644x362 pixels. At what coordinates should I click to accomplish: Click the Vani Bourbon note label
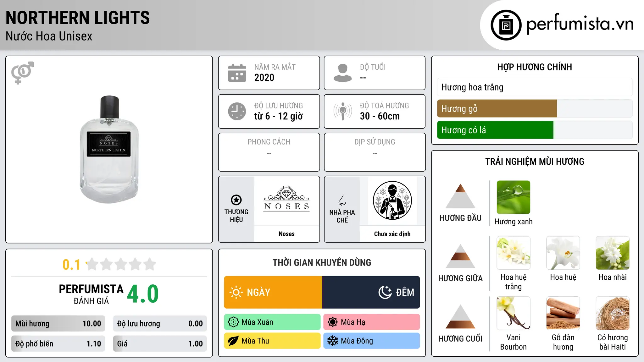tap(514, 342)
